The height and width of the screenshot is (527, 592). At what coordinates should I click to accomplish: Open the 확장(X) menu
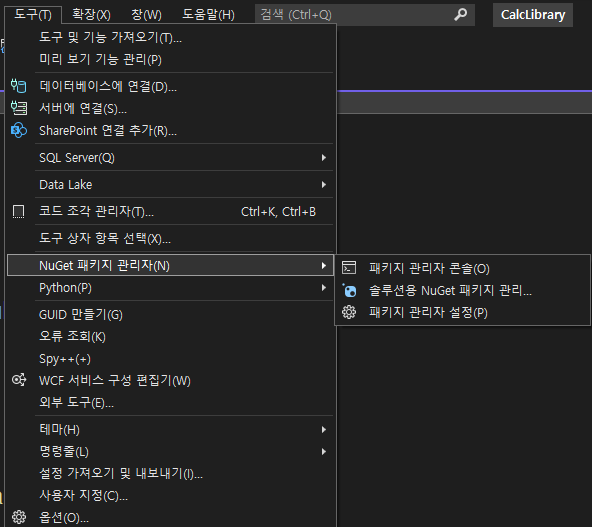click(x=91, y=15)
